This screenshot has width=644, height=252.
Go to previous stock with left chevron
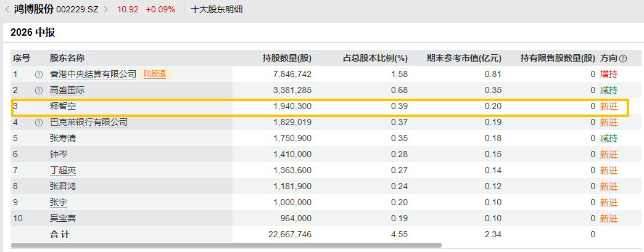(x=7, y=9)
